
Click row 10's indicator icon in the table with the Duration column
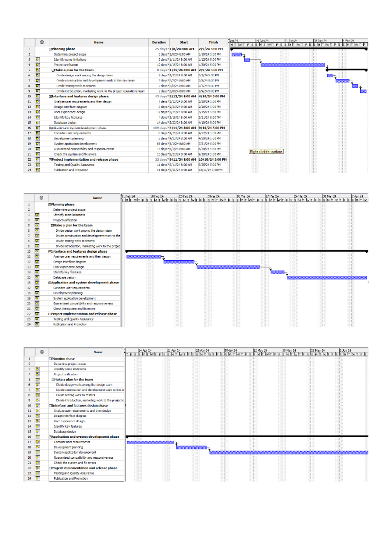[x=37, y=96]
